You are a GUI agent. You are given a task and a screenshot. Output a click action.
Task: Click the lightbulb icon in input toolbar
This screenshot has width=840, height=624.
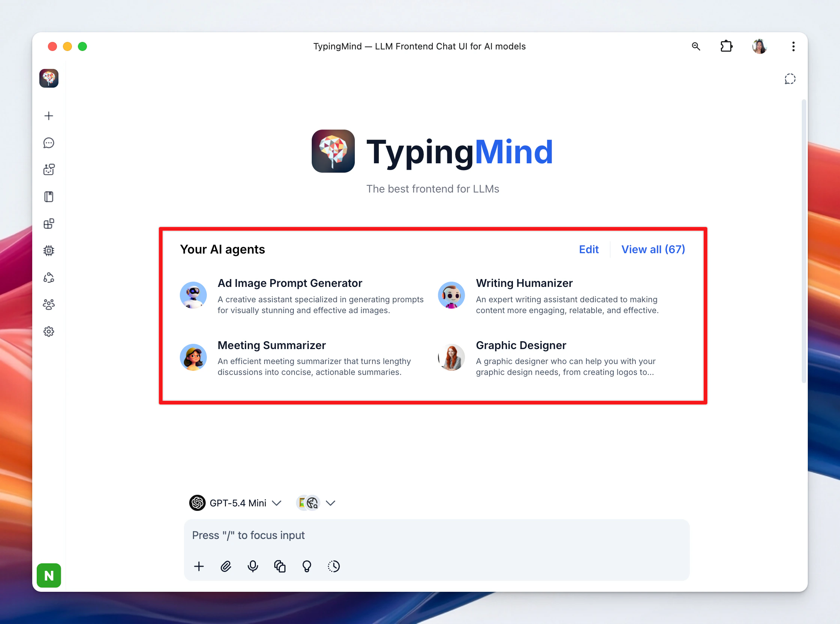pyautogui.click(x=307, y=566)
